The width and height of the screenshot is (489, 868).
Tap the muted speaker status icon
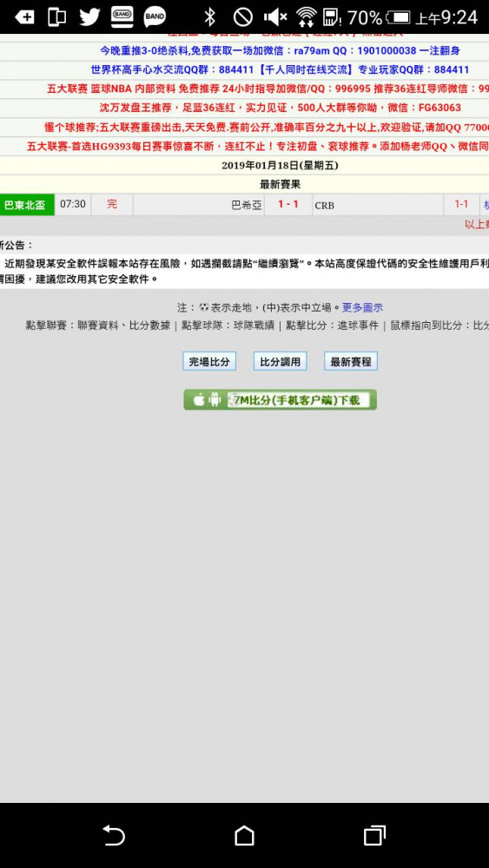[275, 17]
